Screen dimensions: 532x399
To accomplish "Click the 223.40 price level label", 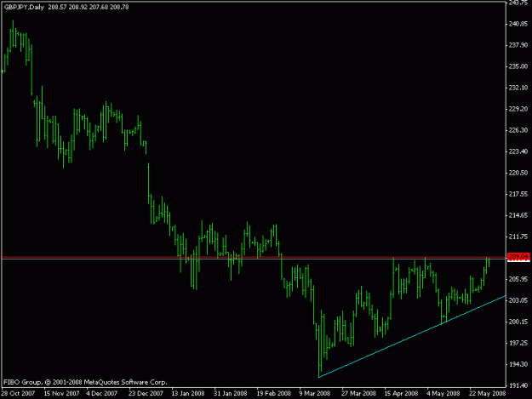I will 518,151.
